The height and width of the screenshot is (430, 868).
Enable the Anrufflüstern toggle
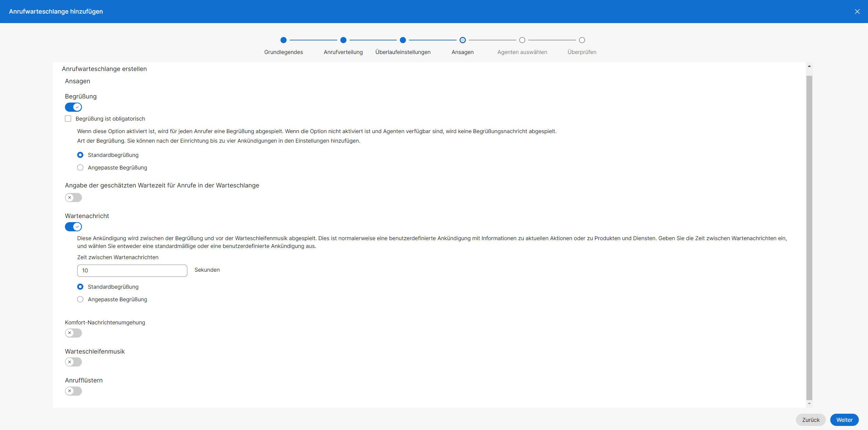coord(73,391)
